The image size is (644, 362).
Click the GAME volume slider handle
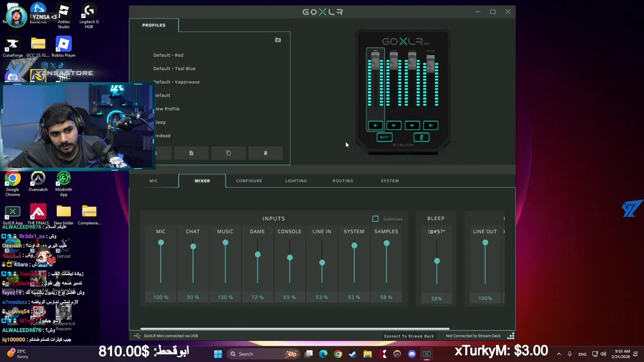click(x=258, y=255)
